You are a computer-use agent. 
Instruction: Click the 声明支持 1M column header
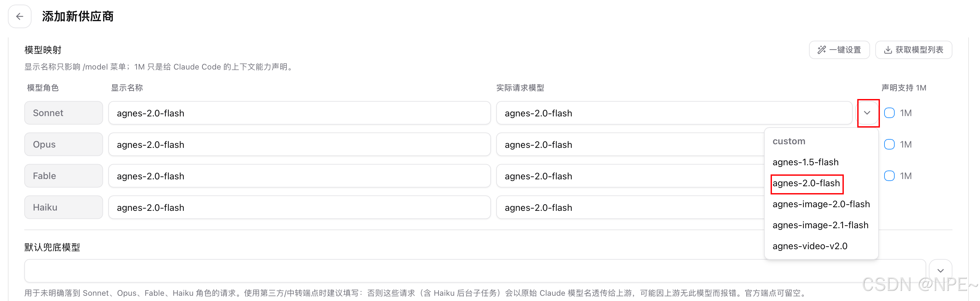(904, 88)
